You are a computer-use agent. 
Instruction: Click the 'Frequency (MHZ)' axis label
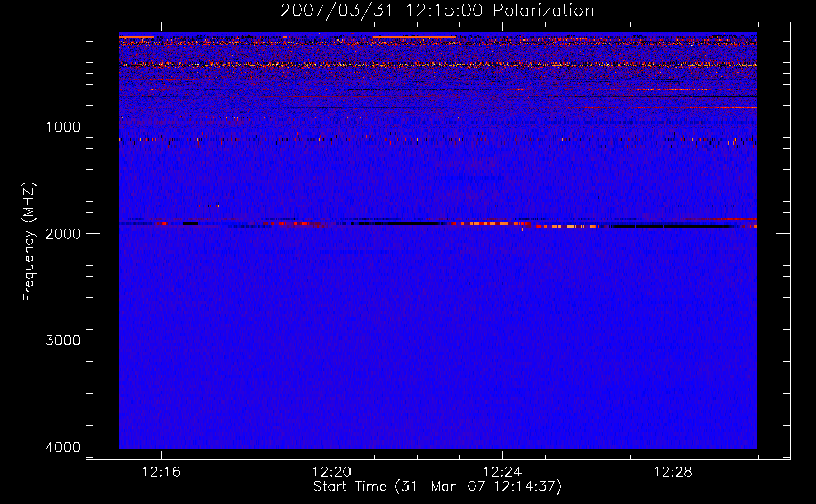[29, 242]
